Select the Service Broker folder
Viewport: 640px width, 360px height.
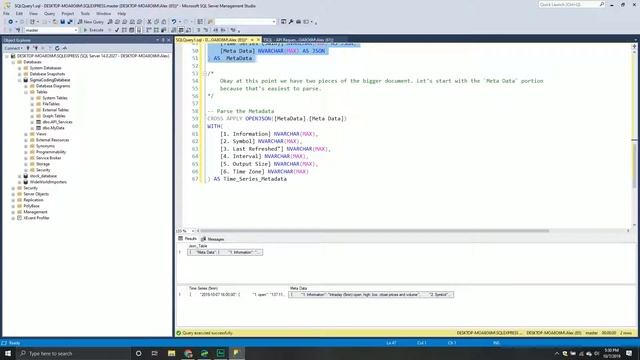(x=49, y=158)
